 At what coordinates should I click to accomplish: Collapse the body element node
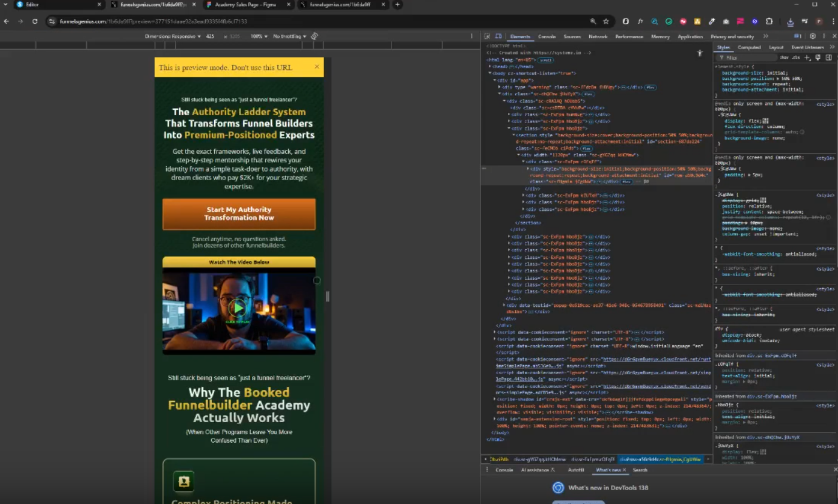click(x=490, y=73)
